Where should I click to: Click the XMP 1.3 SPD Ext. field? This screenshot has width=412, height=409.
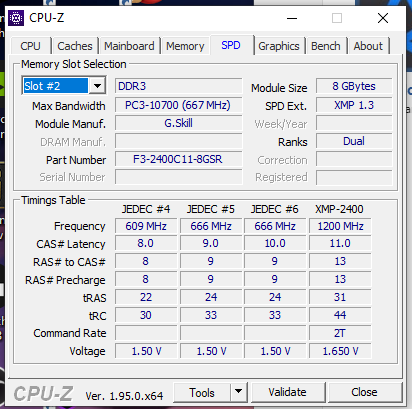click(354, 105)
